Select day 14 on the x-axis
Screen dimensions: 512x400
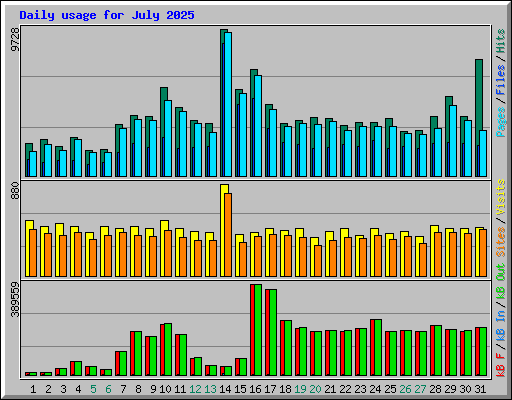[x=225, y=389]
